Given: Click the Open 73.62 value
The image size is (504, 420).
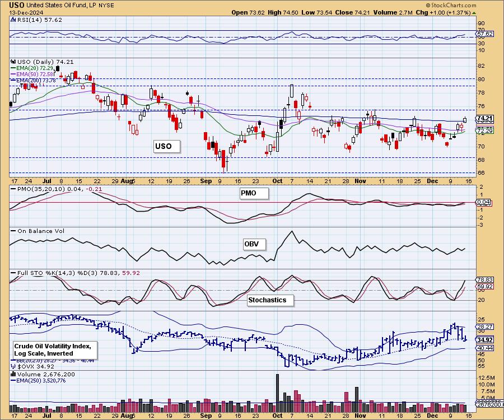Looking at the screenshot, I should [x=248, y=12].
